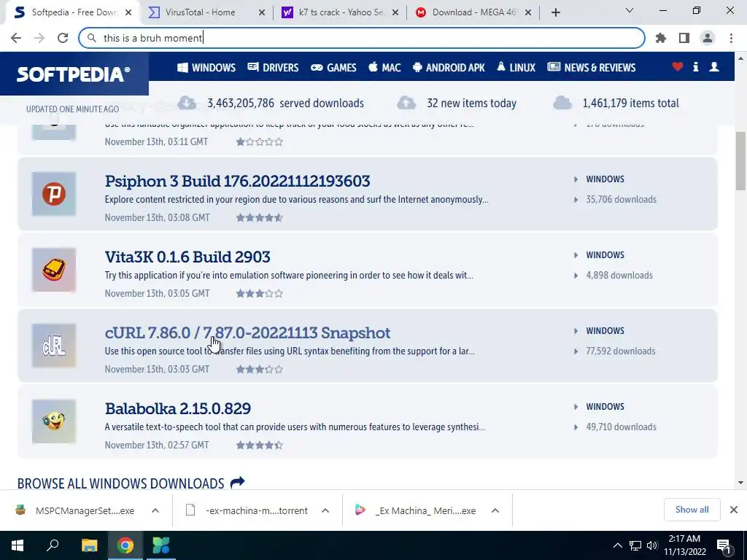
Task: Click the Psiphon 3 app icon
Action: click(x=54, y=194)
